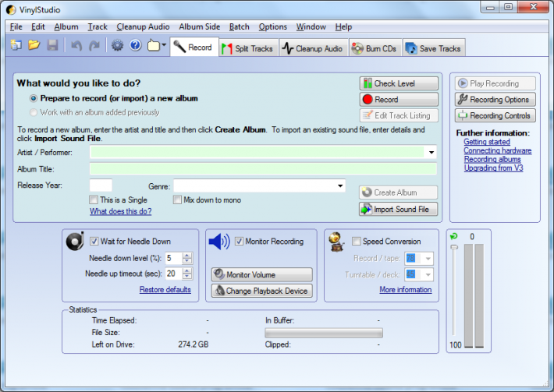
Task: Open the Recording albums link
Action: coord(492,160)
